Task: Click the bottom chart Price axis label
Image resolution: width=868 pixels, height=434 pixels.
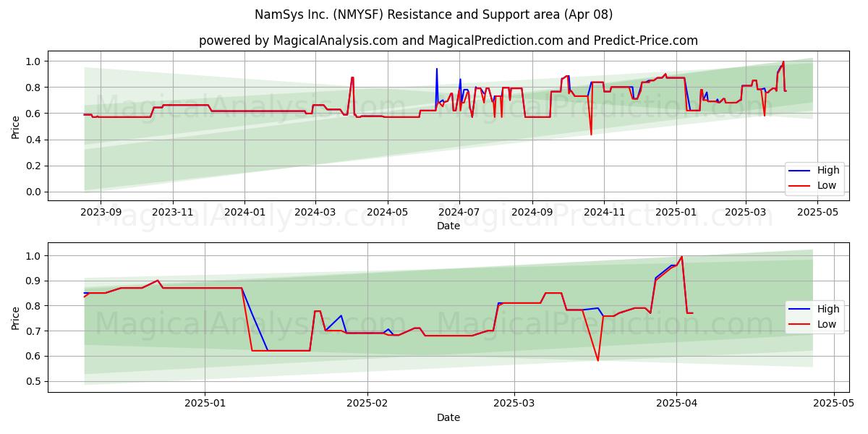Action: tap(16, 318)
